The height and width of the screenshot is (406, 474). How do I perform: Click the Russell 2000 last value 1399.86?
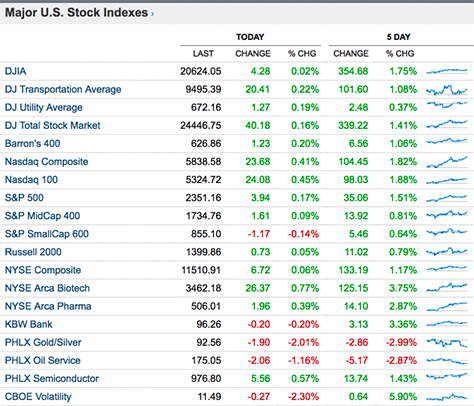[203, 252]
